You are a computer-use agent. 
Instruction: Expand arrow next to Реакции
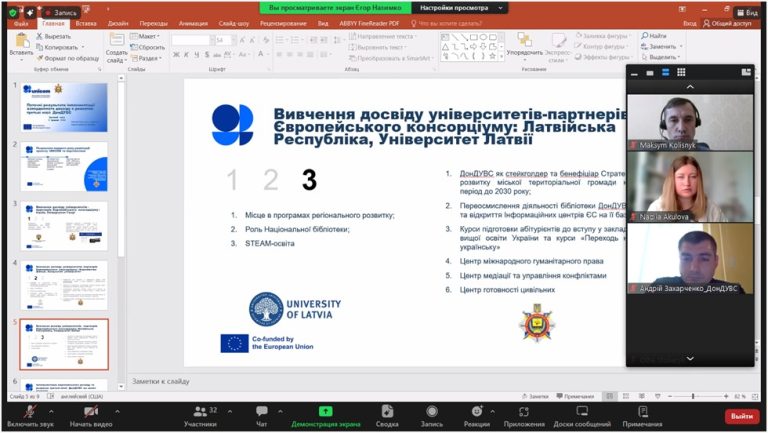492,411
